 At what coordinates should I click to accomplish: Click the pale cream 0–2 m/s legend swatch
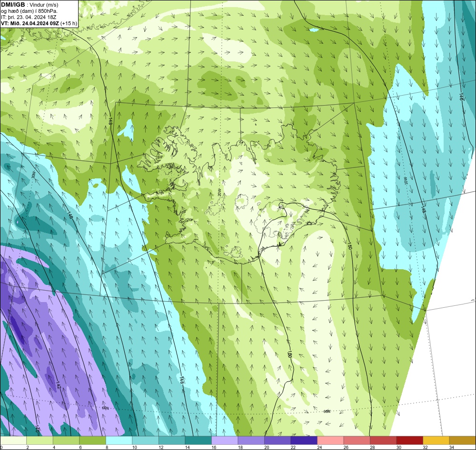pyautogui.click(x=13, y=440)
